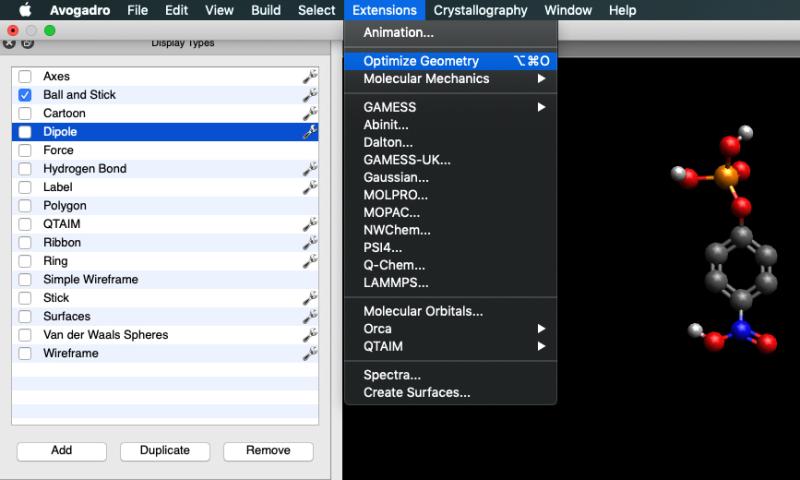The height and width of the screenshot is (480, 800).
Task: Open Ribbon display settings wrench
Action: (x=310, y=243)
